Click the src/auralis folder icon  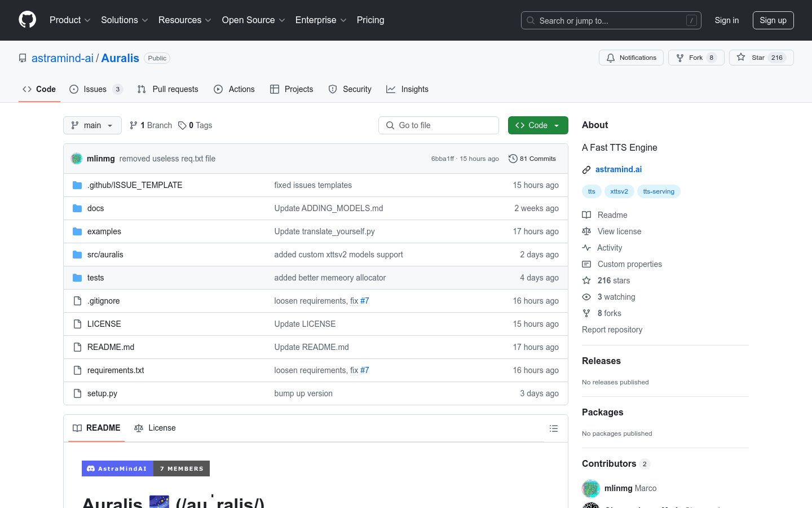tap(77, 255)
